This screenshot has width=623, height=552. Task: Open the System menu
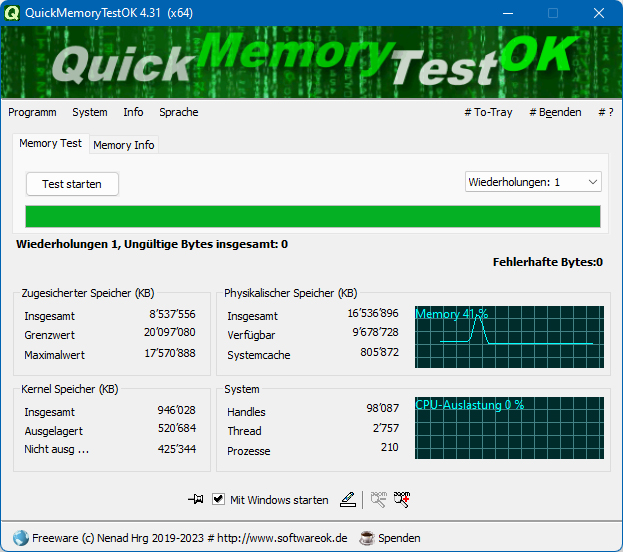[x=90, y=112]
